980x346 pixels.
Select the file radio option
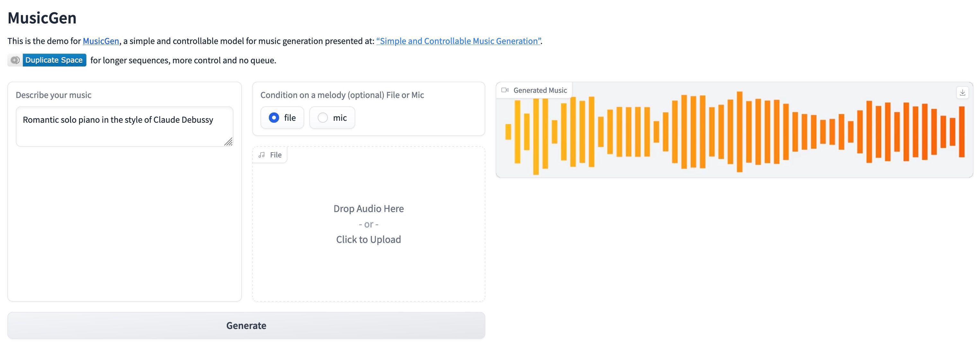(x=274, y=118)
